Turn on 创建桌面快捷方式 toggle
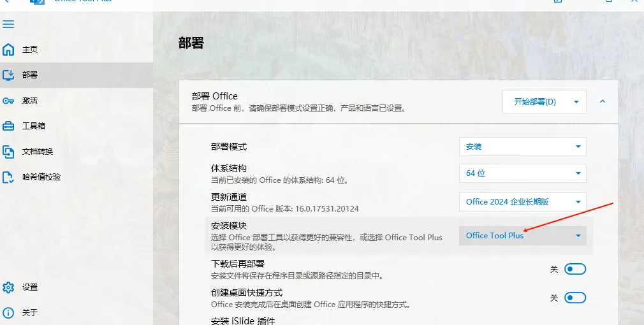Screen dimensions: 644x325 (x=574, y=298)
